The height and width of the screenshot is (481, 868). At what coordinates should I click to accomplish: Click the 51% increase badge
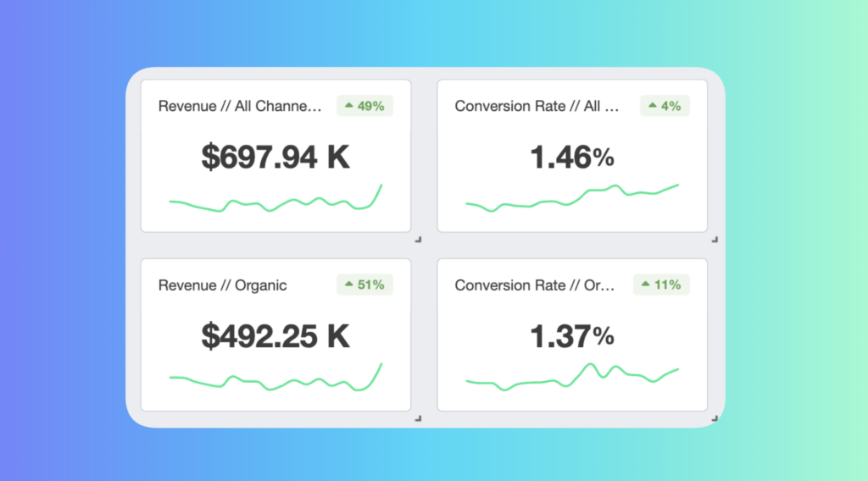(364, 285)
